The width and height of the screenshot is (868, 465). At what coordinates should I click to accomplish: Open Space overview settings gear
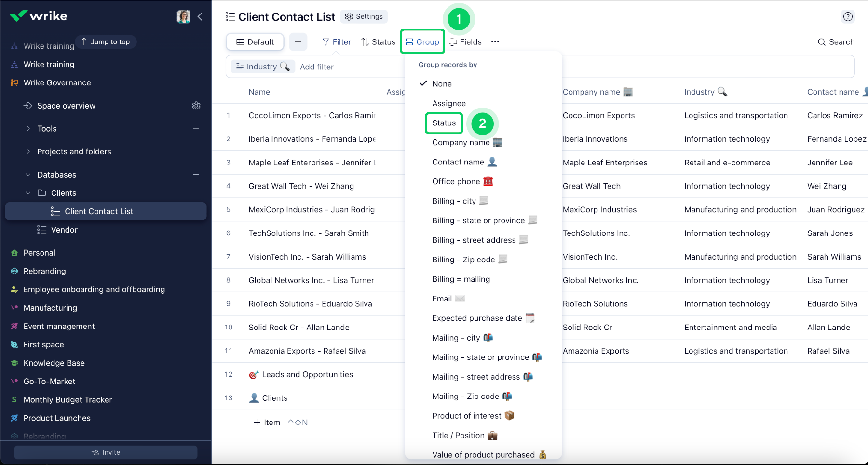[x=196, y=106]
